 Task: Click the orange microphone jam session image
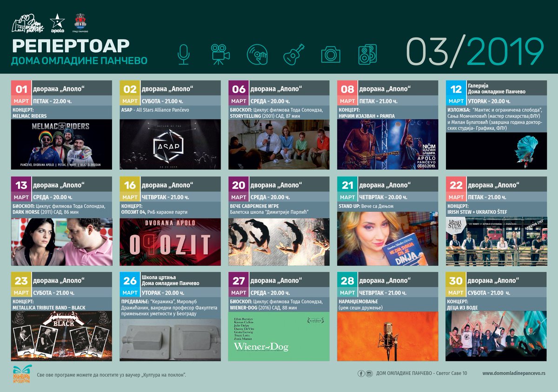click(x=387, y=336)
